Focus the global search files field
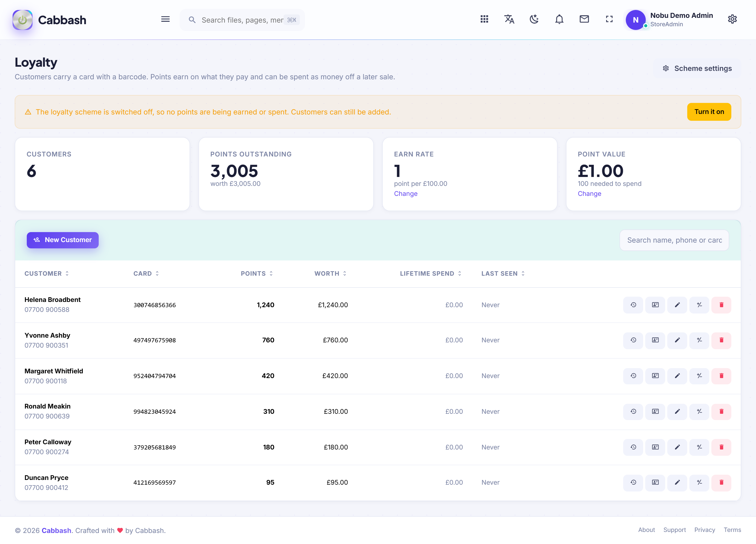Image resolution: width=756 pixels, height=544 pixels. [x=242, y=20]
